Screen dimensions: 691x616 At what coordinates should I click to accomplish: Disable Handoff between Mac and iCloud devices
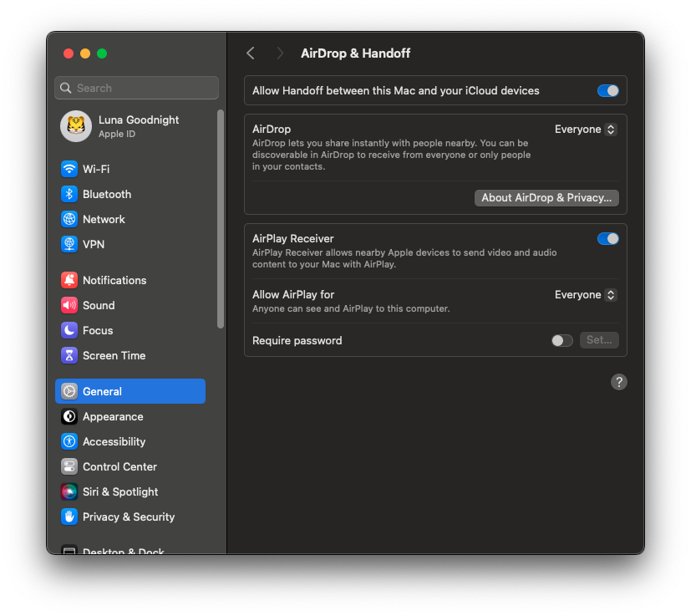point(607,91)
